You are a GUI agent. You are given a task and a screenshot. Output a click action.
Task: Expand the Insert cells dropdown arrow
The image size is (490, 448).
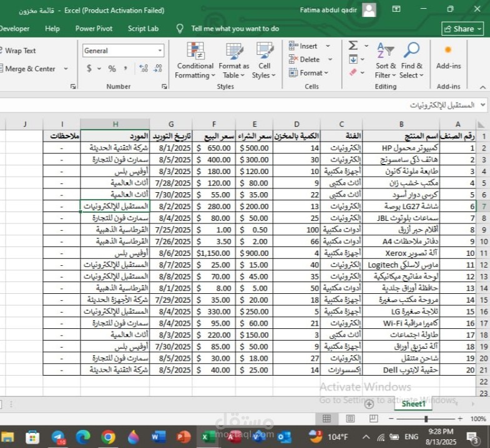(328, 46)
